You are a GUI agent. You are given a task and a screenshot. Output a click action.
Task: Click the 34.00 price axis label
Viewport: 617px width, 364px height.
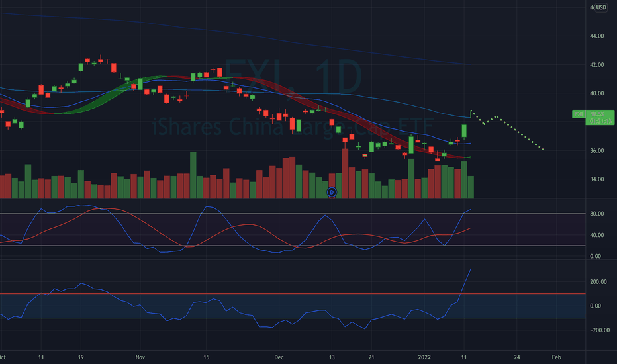point(596,179)
